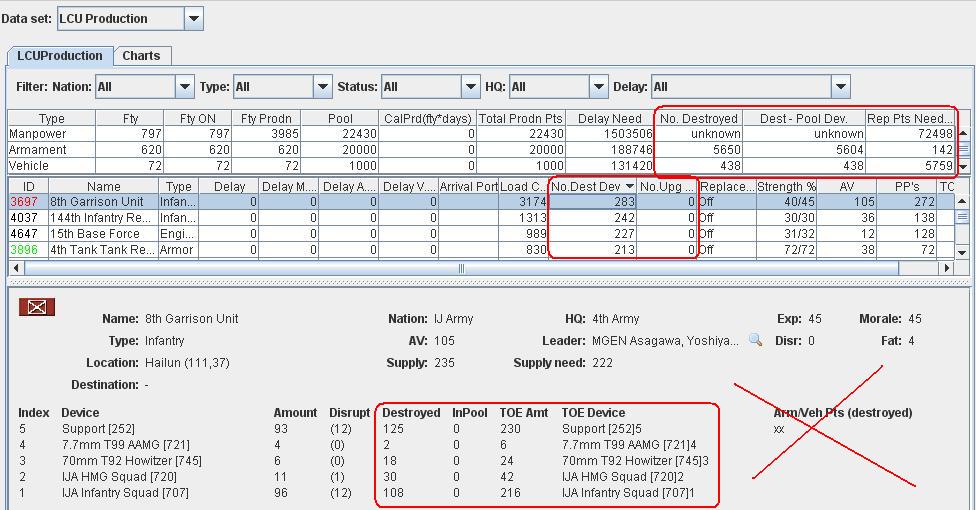Click the horizontal scrollbar left arrow
Image resolution: width=980 pixels, height=510 pixels.
(16, 268)
